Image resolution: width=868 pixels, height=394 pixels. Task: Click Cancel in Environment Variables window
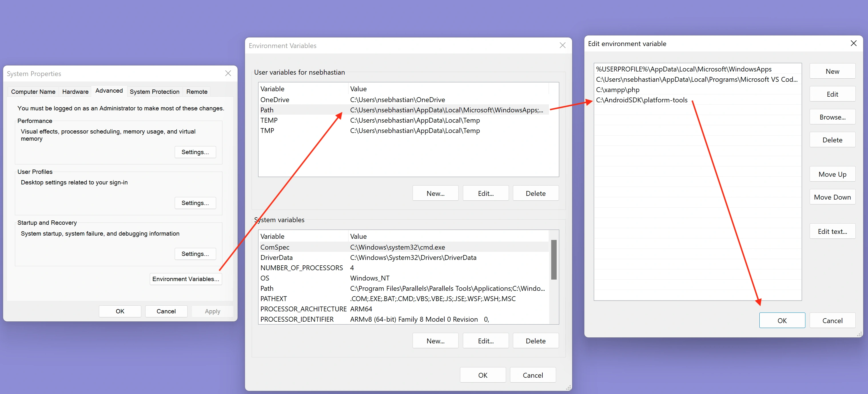pos(533,375)
